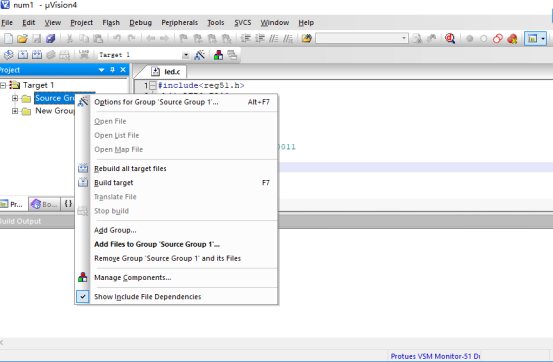Screen dimensions: 553x362
Task: Open the window layout dropdown arrow
Action: 543,38
